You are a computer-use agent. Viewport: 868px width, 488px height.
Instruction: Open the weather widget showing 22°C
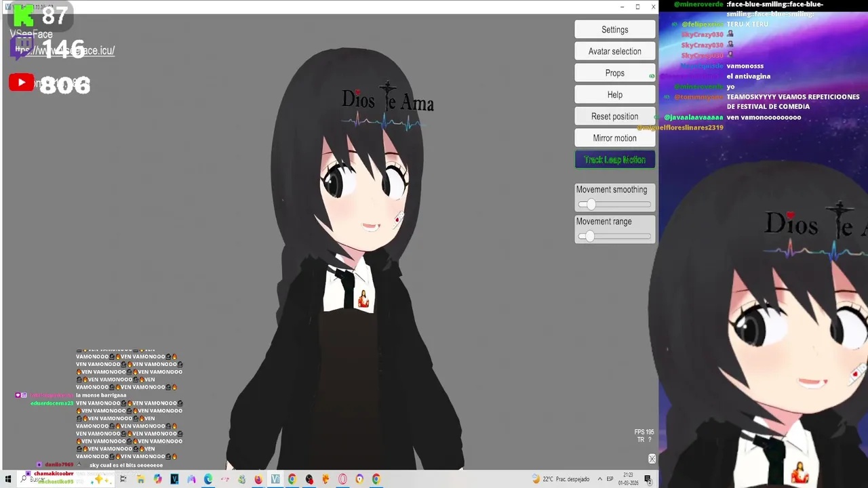point(561,479)
